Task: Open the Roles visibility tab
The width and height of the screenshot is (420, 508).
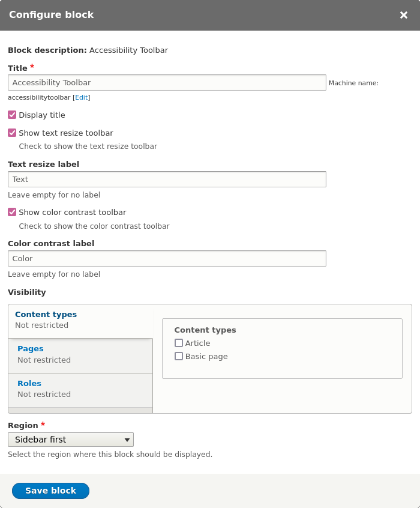Action: tap(29, 383)
